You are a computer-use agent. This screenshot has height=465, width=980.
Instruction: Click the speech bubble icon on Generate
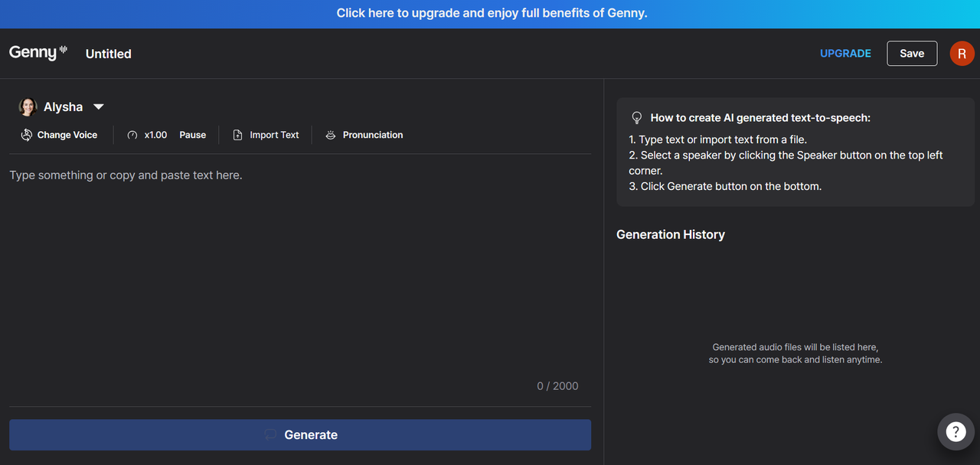point(270,434)
